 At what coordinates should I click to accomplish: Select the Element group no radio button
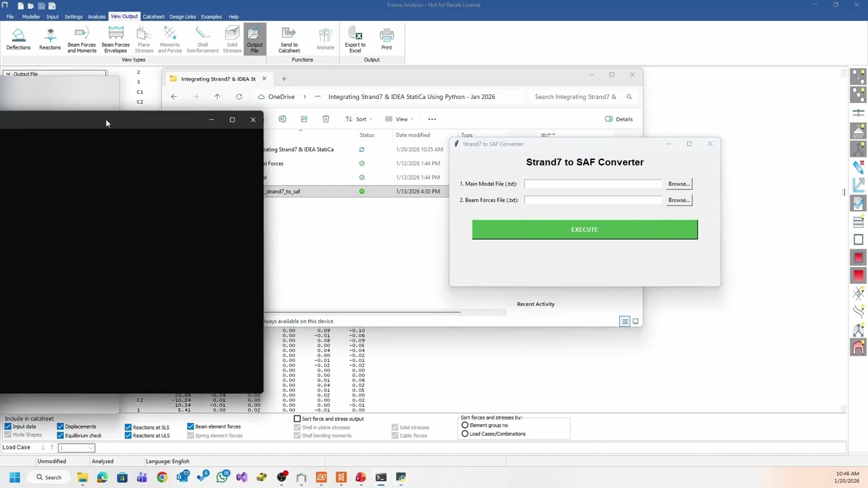click(465, 426)
